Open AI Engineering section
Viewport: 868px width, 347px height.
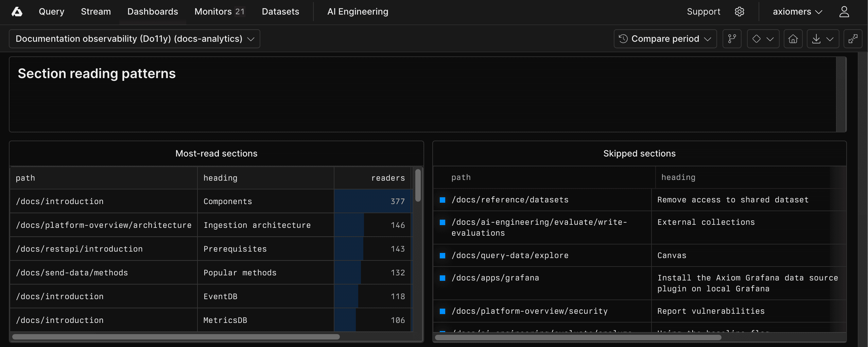coord(358,12)
